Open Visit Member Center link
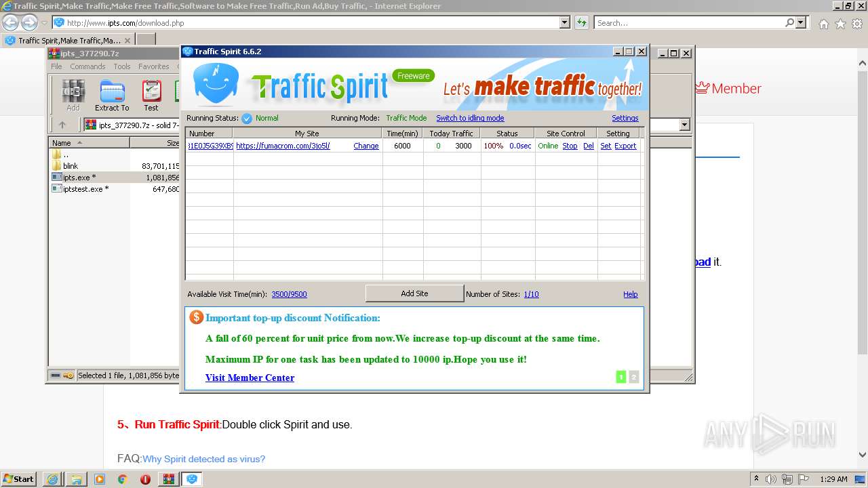 (x=250, y=378)
